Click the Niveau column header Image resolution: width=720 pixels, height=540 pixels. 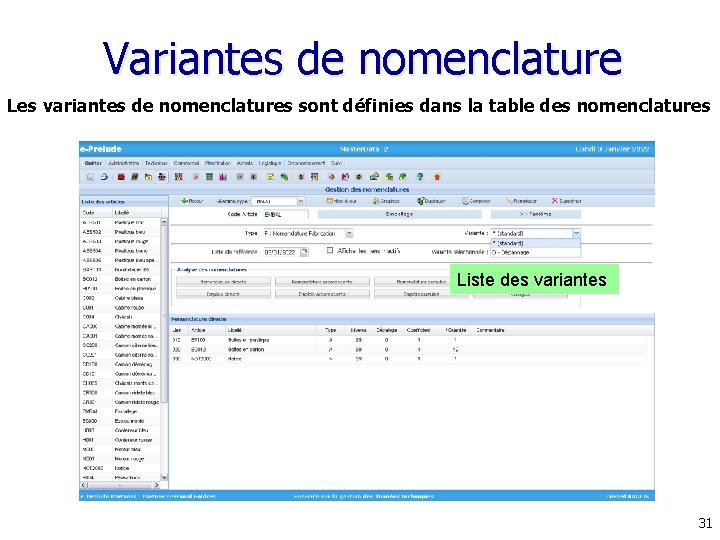[x=359, y=330]
